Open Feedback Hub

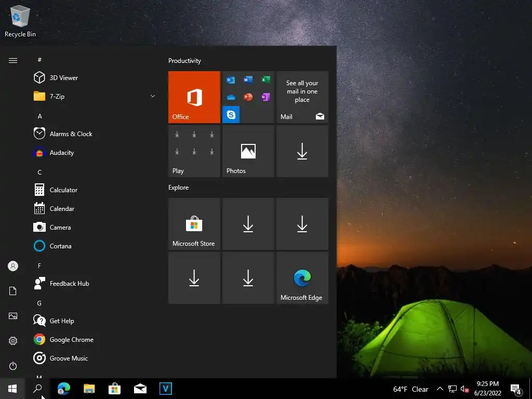point(95,283)
